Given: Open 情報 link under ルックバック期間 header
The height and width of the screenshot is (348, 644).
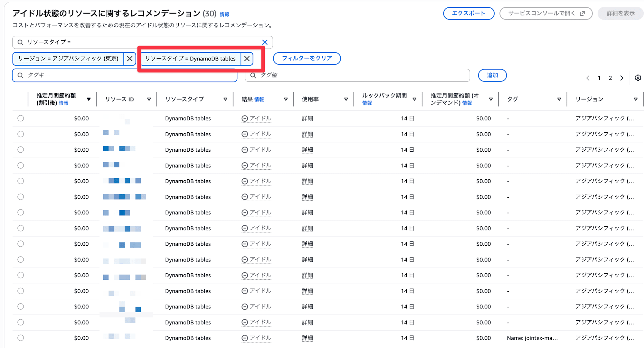Looking at the screenshot, I should 367,103.
